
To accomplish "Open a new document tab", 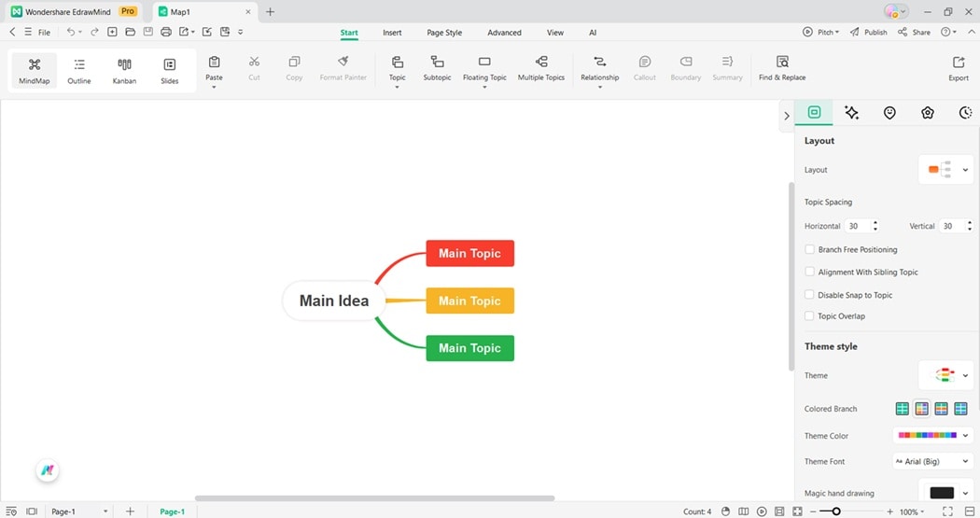I will (x=270, y=11).
